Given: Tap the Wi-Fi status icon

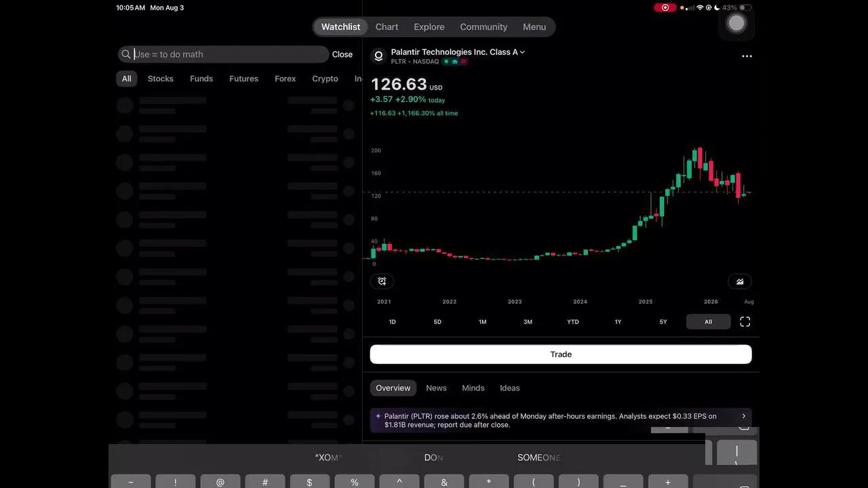Looking at the screenshot, I should [x=701, y=7].
